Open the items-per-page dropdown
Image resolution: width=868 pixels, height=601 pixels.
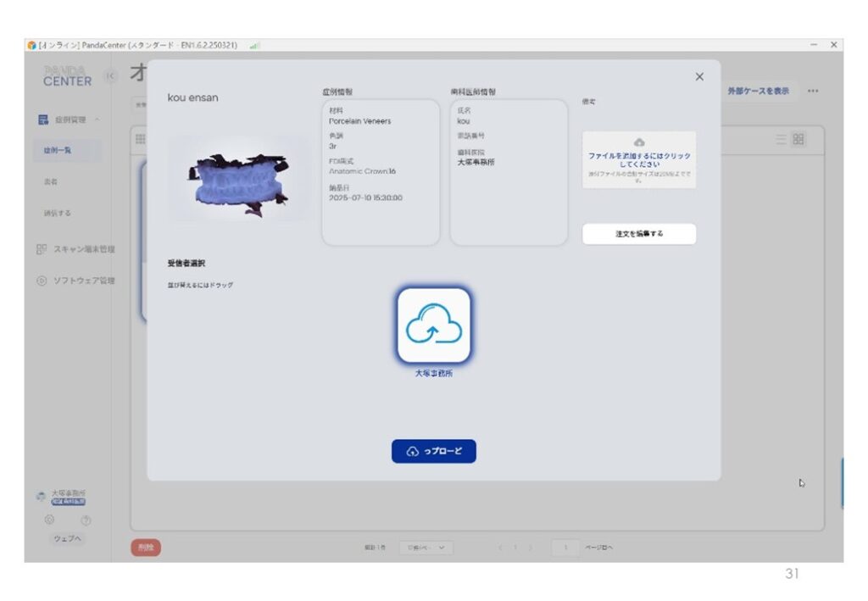[x=426, y=548]
